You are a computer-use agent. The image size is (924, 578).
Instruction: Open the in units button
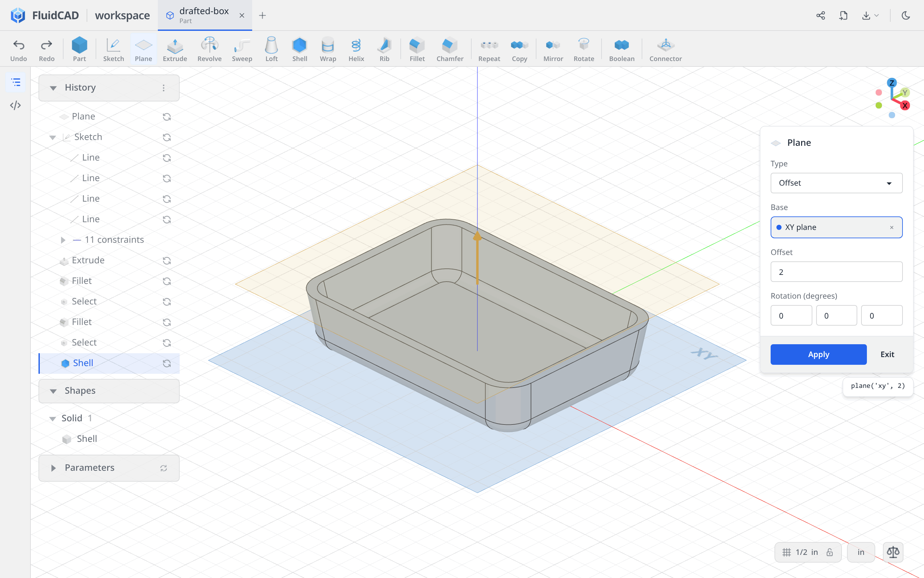[x=860, y=552]
